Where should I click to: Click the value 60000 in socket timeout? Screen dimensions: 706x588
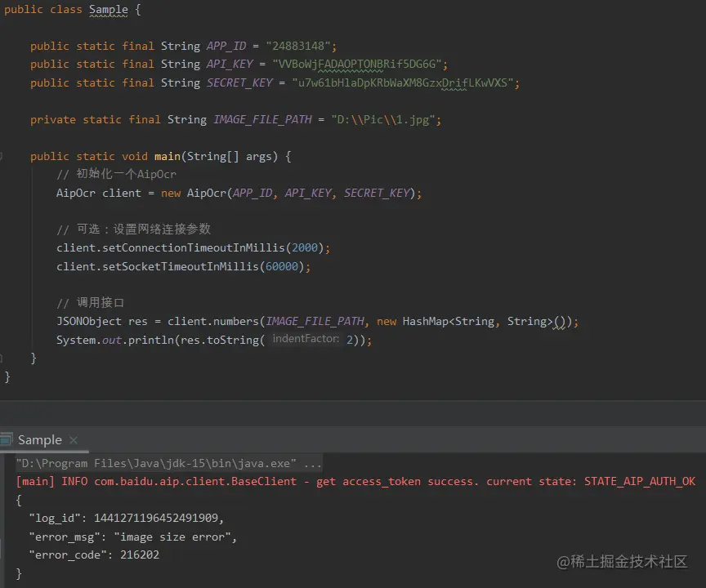[x=281, y=267]
